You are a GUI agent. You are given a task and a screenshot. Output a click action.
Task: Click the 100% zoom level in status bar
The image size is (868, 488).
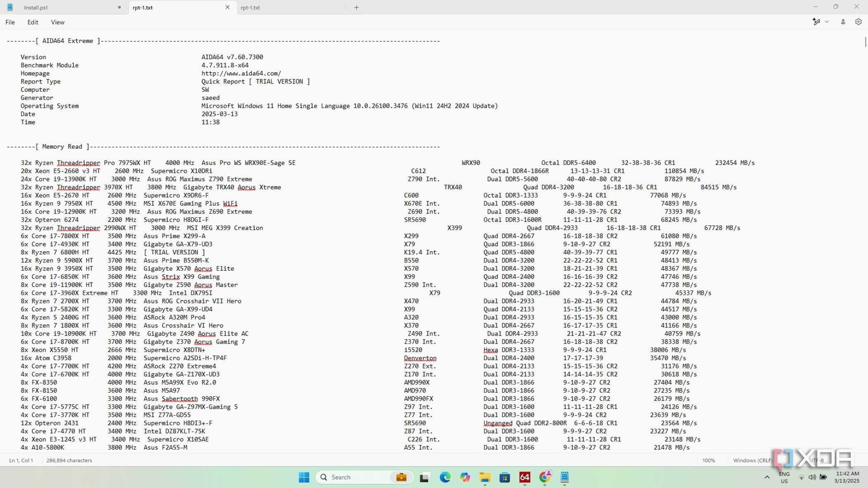[x=708, y=460]
